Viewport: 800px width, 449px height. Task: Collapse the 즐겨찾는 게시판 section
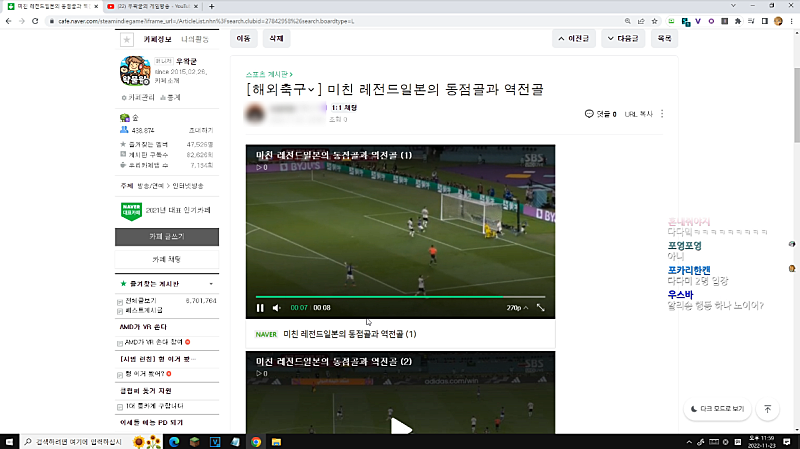[211, 284]
